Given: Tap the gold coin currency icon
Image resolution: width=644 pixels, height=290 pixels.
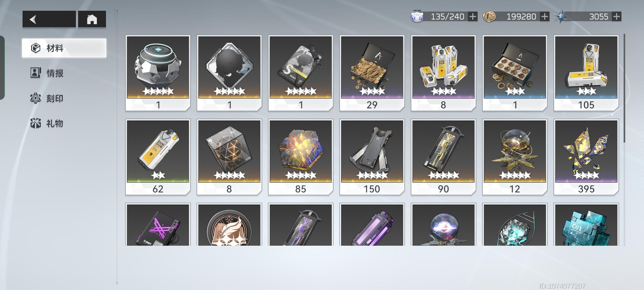Looking at the screenshot, I should click(489, 17).
